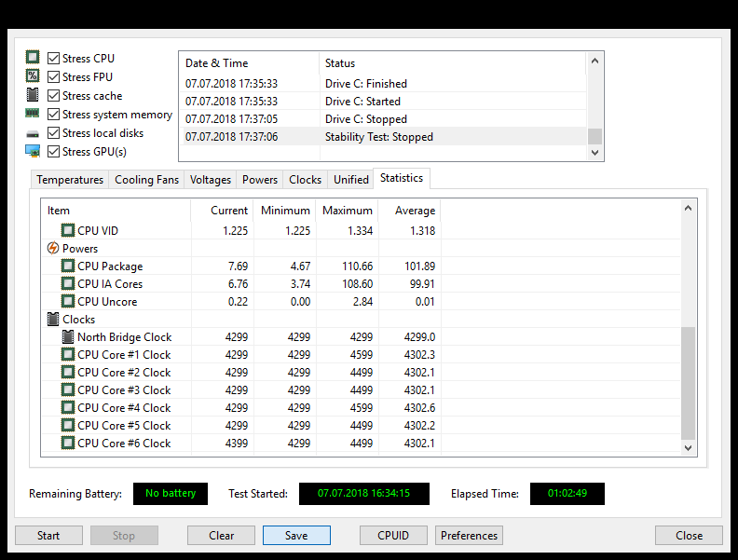Open the Clocks tab
The image size is (738, 560).
tap(305, 180)
